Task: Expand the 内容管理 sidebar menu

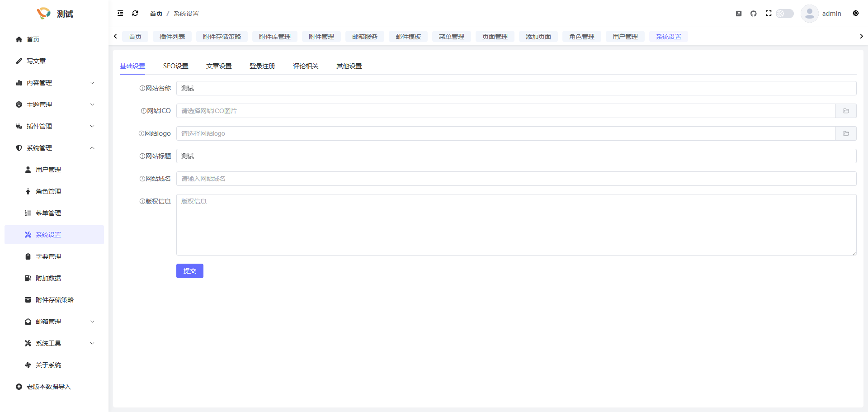Action: [x=54, y=83]
